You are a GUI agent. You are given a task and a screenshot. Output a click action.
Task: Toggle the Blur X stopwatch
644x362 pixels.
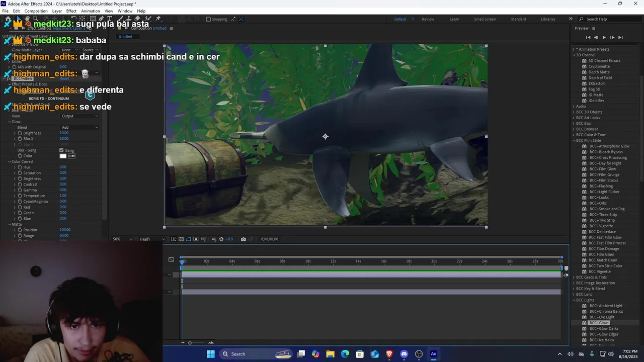coord(19,139)
